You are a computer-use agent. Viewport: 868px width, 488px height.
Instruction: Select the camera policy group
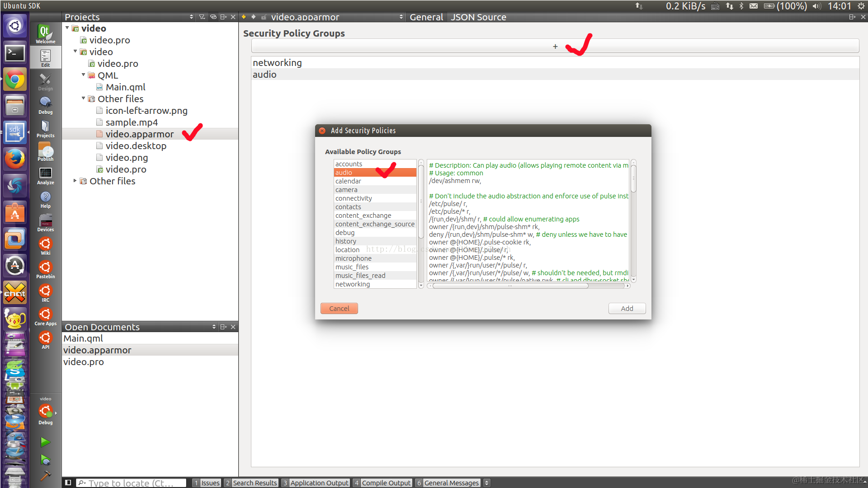[346, 190]
